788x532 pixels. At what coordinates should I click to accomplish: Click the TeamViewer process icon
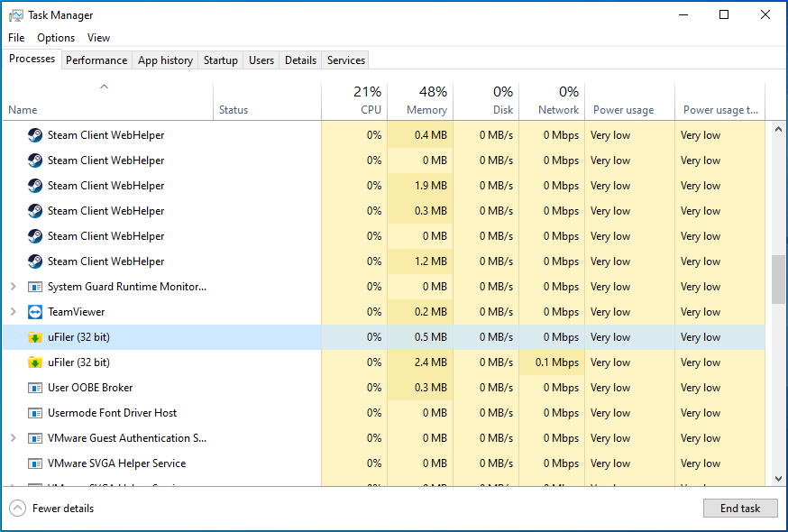click(x=35, y=312)
